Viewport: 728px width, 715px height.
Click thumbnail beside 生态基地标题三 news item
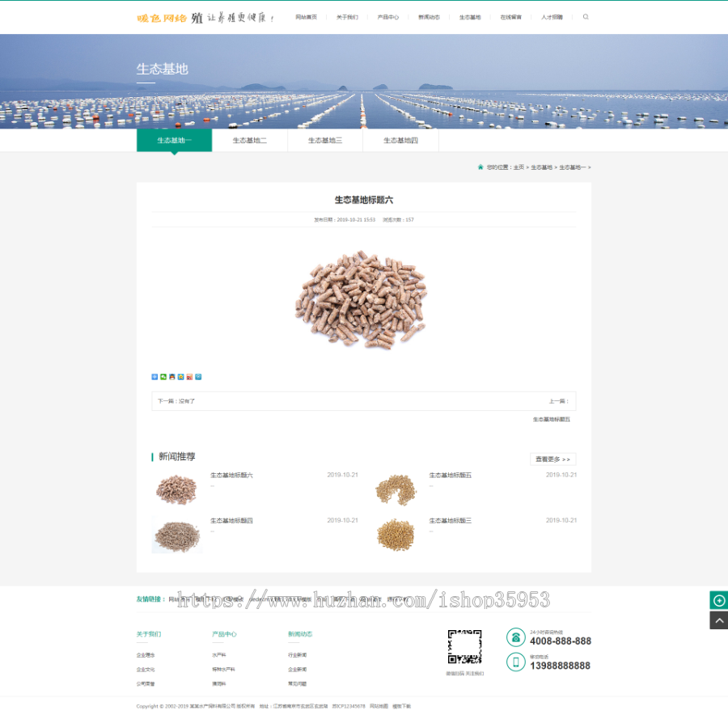396,535
